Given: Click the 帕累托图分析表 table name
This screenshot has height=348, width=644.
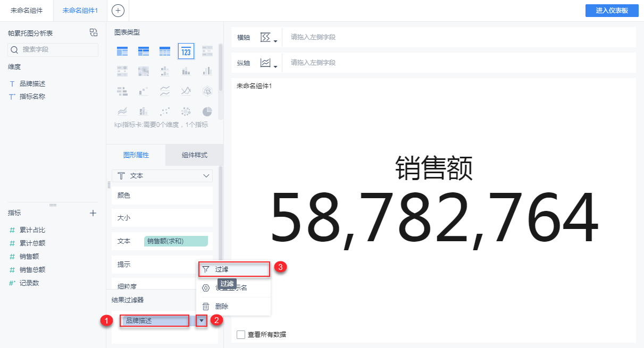Looking at the screenshot, I should [30, 33].
